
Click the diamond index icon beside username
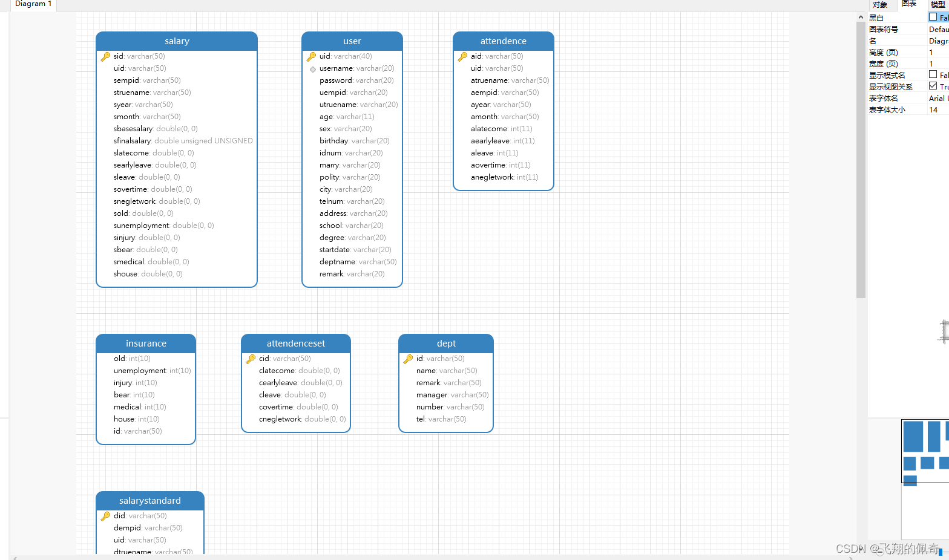pyautogui.click(x=313, y=69)
